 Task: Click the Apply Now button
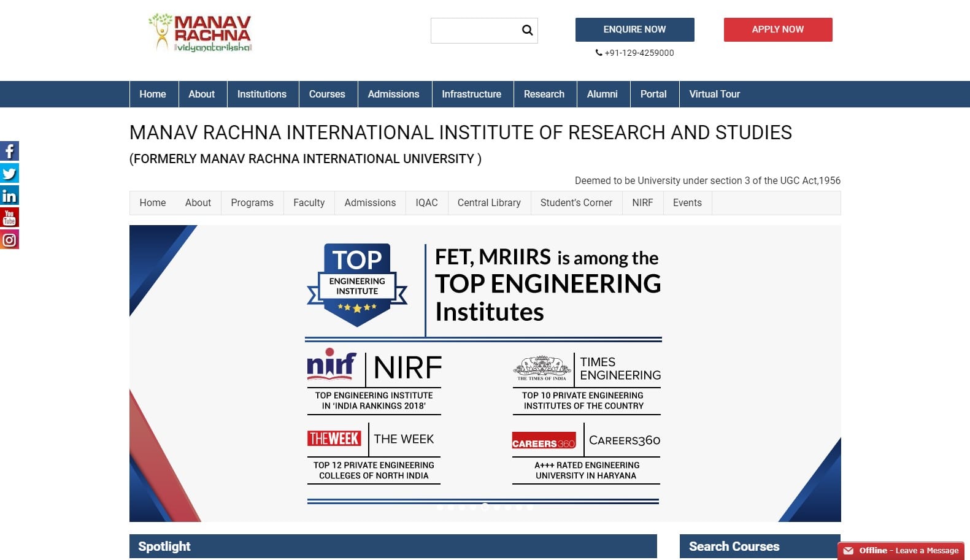[x=778, y=29]
